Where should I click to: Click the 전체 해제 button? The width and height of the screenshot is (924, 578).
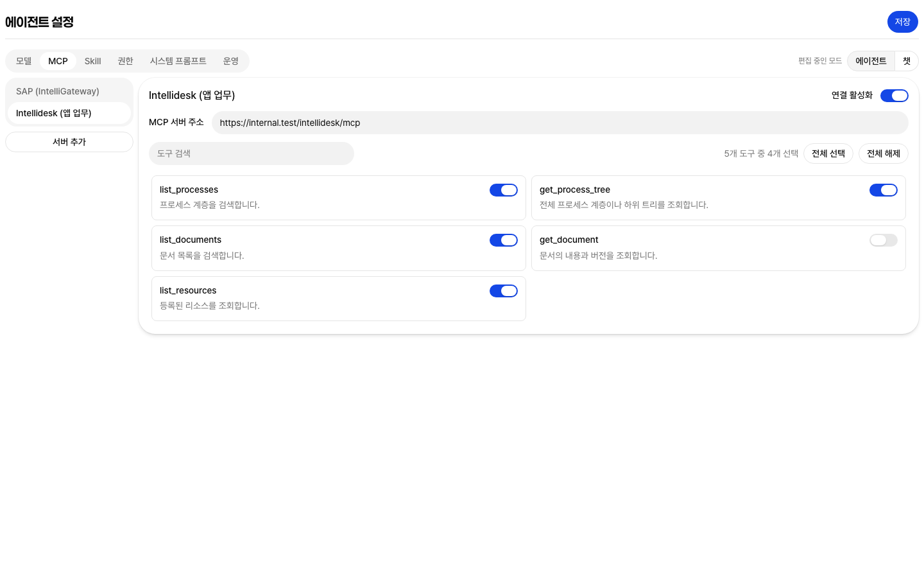pos(884,153)
